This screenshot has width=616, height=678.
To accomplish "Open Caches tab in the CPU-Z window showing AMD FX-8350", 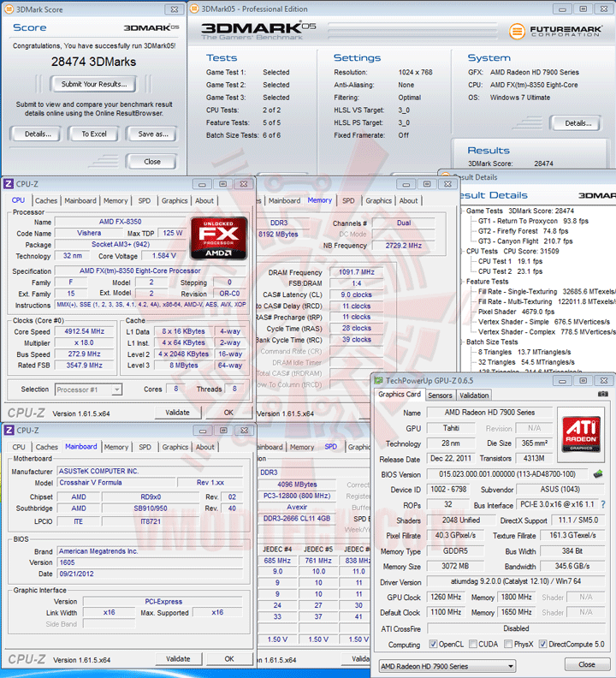I will [46, 200].
